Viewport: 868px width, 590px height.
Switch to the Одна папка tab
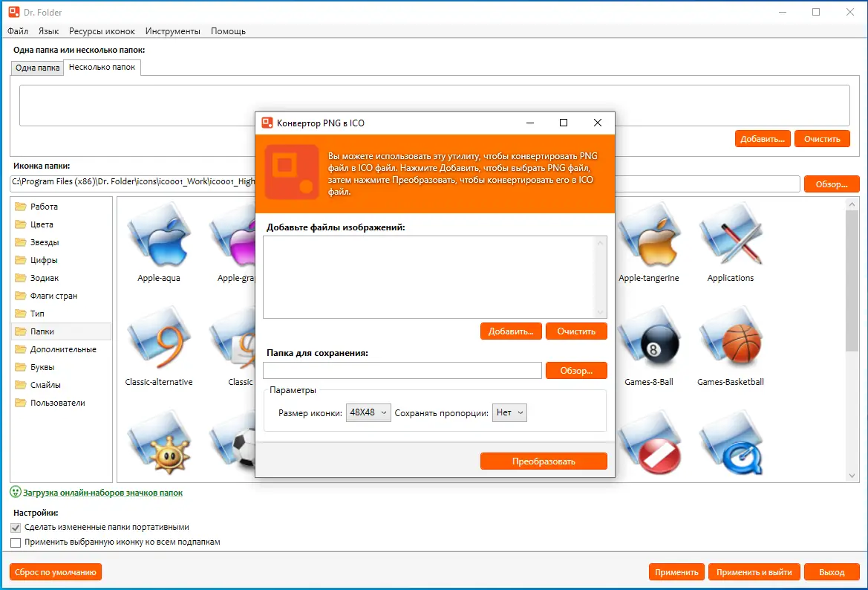(38, 68)
